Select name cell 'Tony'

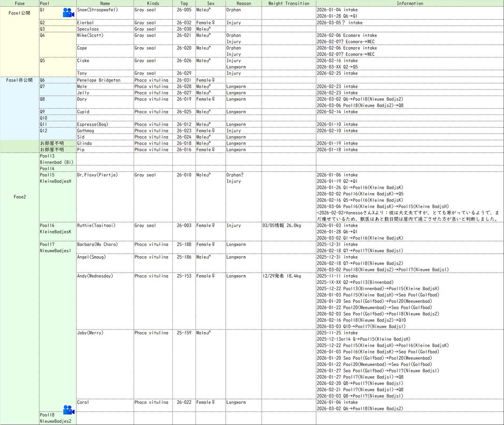pos(105,73)
